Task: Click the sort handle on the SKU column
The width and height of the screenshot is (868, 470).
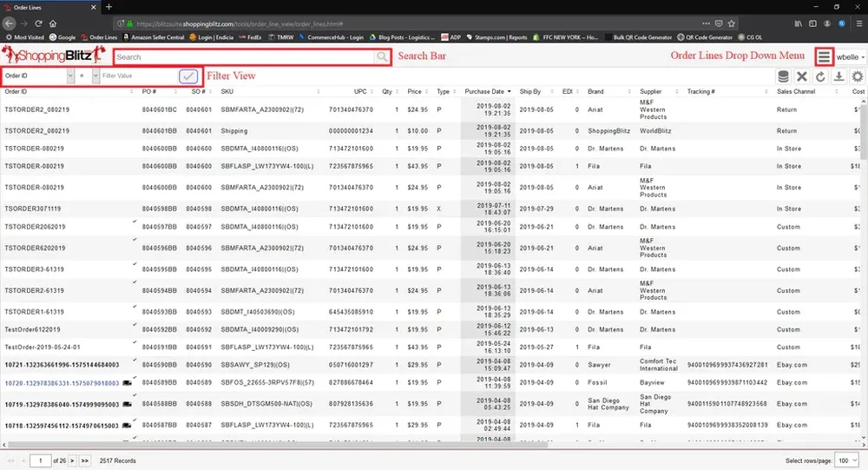Action: [319, 91]
